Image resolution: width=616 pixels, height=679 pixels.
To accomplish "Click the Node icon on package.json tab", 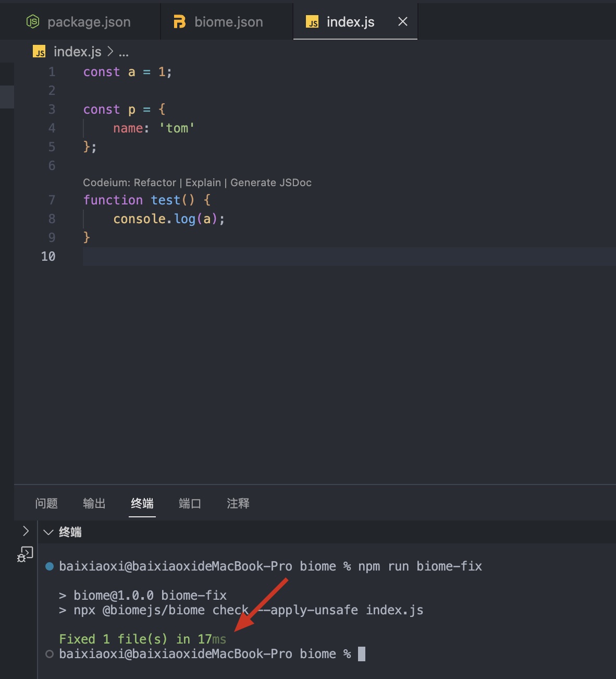I will click(x=33, y=22).
